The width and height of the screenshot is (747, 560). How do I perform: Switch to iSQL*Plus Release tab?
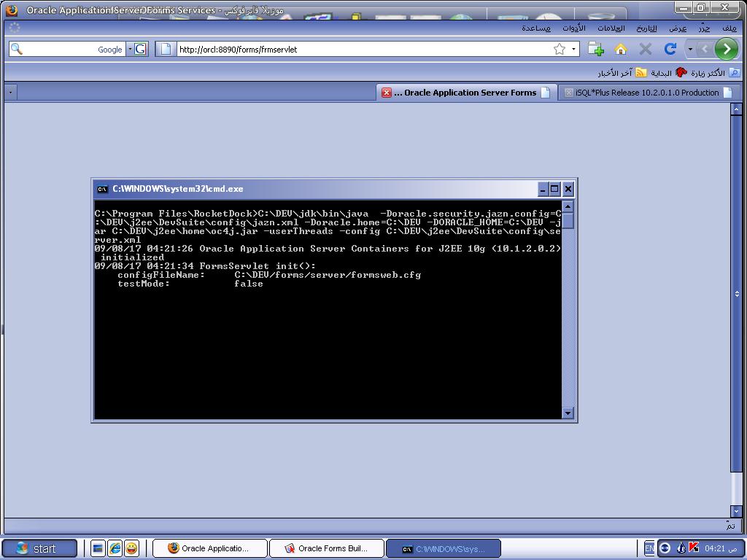[646, 93]
